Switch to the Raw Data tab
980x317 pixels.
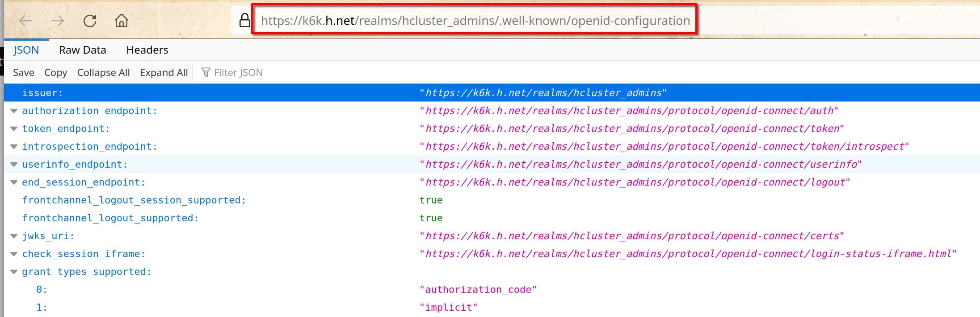[82, 50]
